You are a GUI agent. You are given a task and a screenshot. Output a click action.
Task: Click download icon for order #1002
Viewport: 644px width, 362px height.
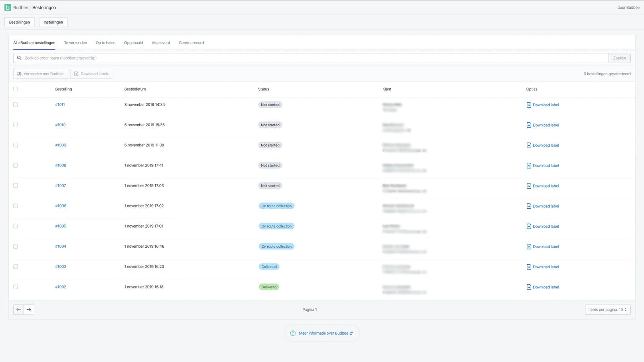pos(529,287)
